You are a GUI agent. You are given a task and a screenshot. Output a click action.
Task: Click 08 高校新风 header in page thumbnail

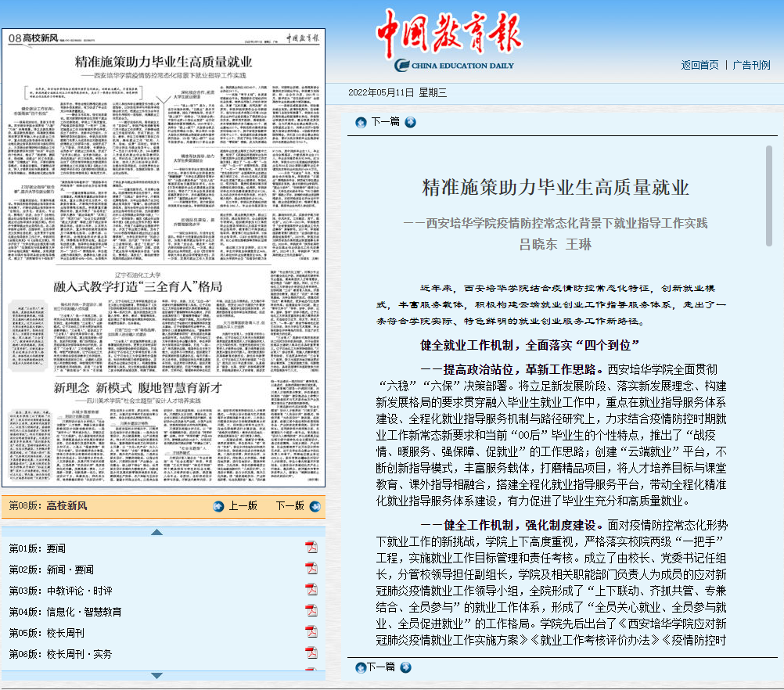point(33,38)
